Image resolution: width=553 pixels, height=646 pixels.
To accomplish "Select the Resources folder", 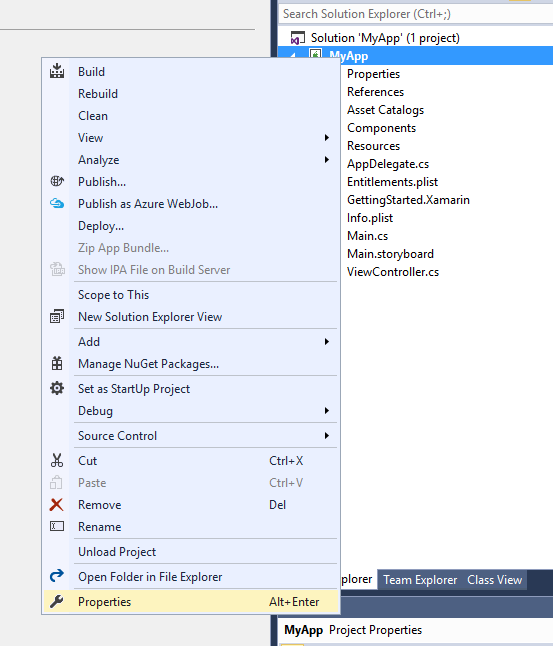I will point(373,146).
